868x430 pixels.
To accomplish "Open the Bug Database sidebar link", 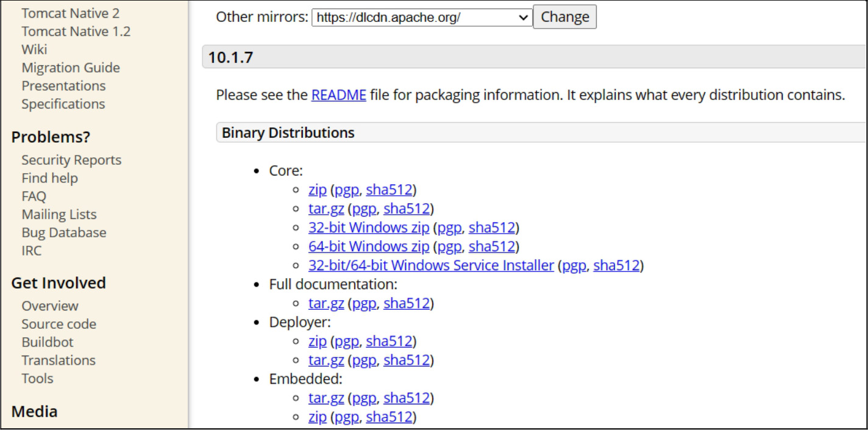I will (x=64, y=232).
